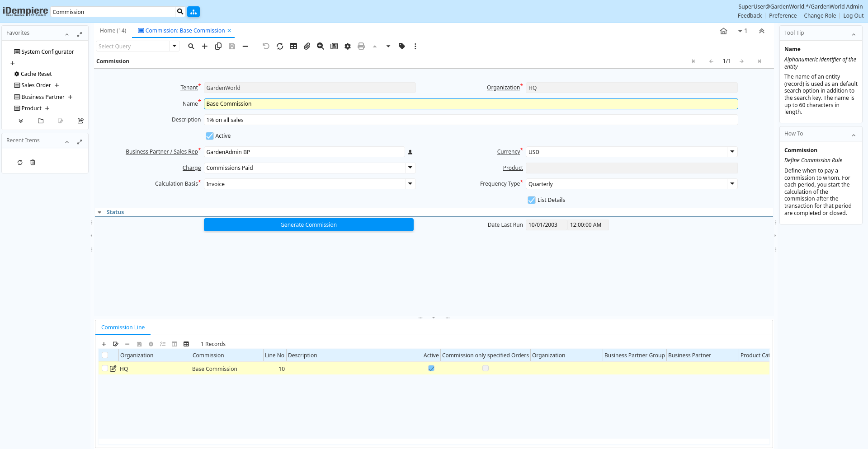Toggle the grid view icon in toolbar
868x449 pixels.
293,46
